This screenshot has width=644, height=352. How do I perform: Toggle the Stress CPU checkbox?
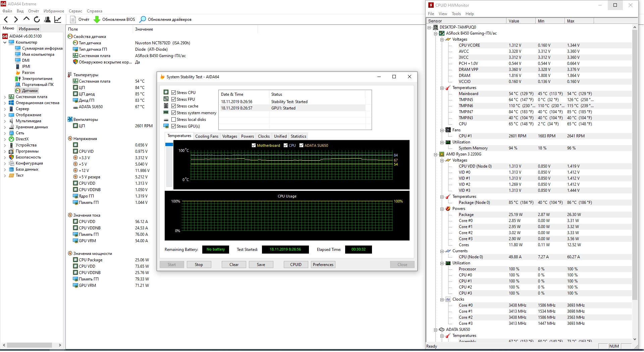174,93
